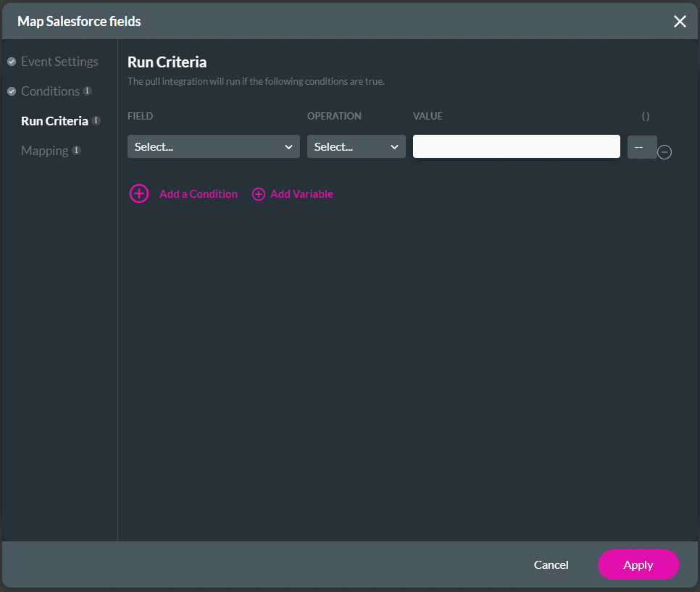Focus the VALUE text input field
Screen dimensions: 700x592
(516, 146)
